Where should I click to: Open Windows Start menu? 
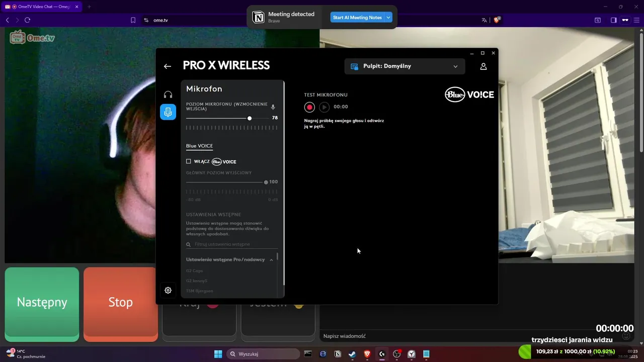click(218, 354)
